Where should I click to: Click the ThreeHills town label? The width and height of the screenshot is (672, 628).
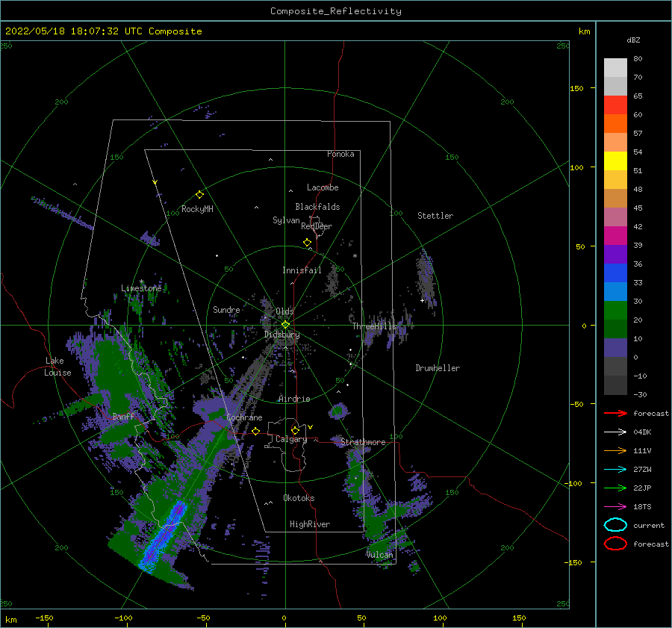pos(375,326)
